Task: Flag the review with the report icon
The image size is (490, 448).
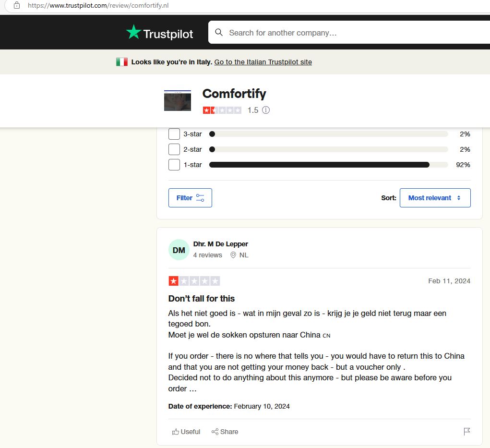Action: pyautogui.click(x=467, y=431)
